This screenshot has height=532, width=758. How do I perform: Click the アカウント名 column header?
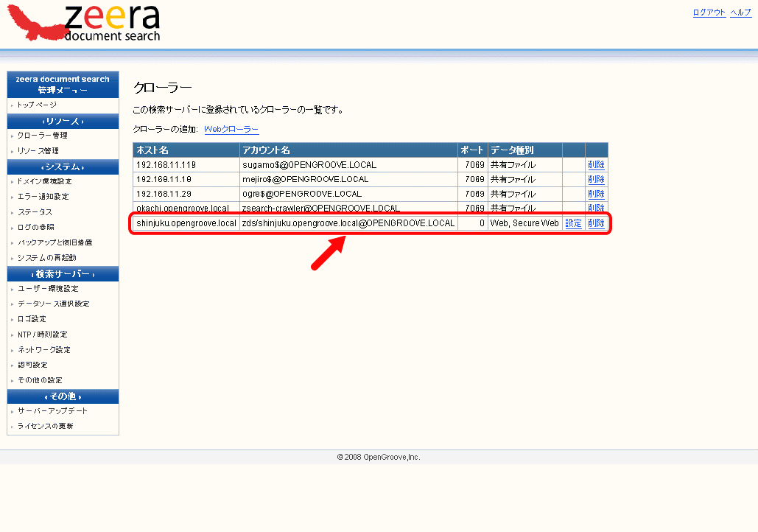348,150
